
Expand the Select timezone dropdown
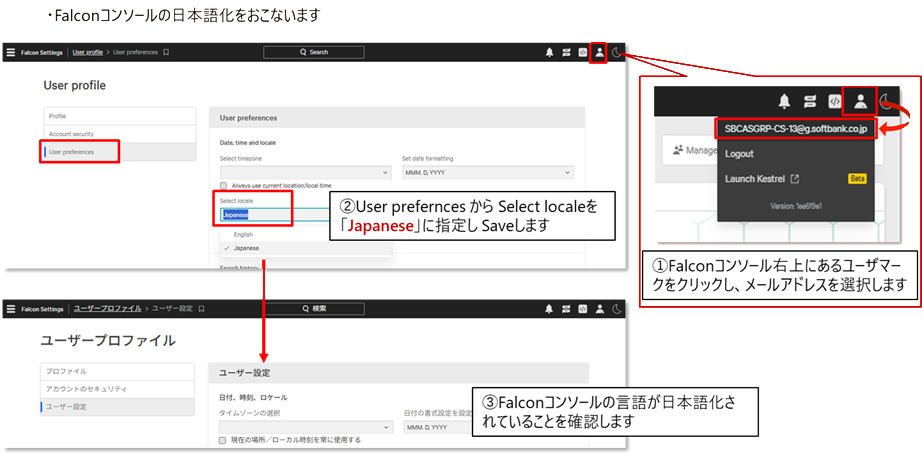pos(304,172)
